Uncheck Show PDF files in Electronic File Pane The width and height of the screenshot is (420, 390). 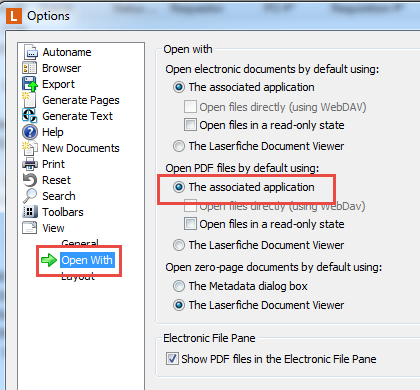click(172, 359)
